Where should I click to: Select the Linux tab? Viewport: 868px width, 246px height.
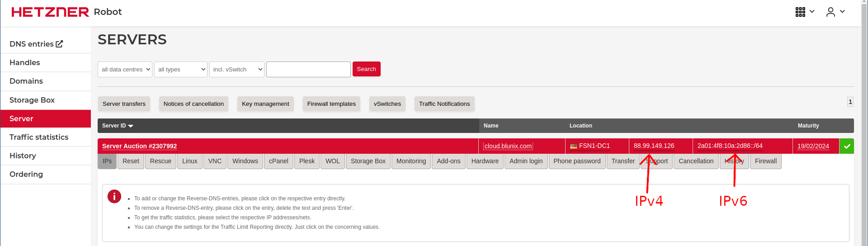(190, 161)
